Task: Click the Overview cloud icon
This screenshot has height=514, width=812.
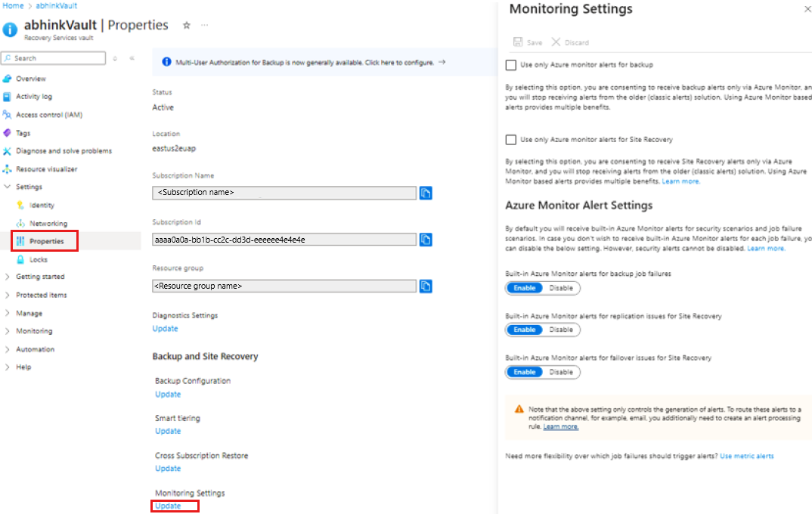Action: 7,79
